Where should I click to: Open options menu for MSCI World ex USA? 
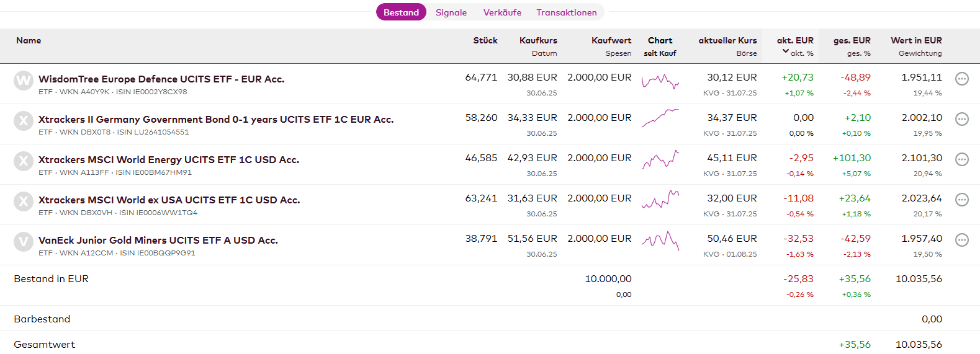click(x=961, y=200)
